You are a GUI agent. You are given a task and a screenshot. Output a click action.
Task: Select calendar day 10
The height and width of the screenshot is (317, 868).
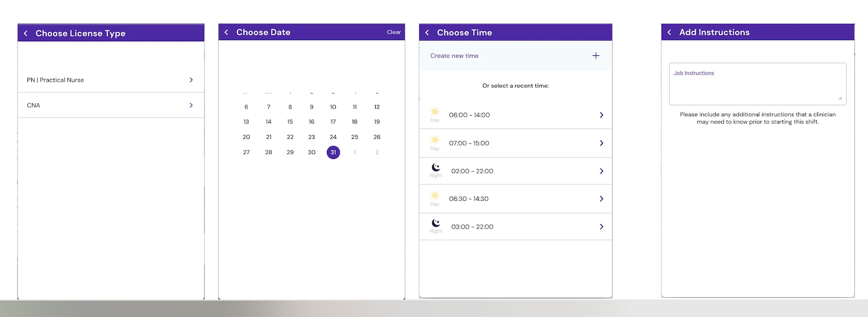pos(333,107)
